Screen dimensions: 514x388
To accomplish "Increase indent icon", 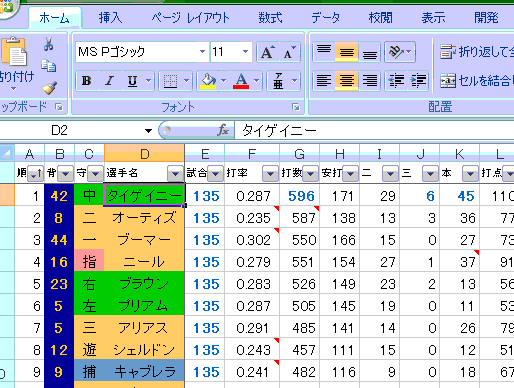I will click(417, 81).
